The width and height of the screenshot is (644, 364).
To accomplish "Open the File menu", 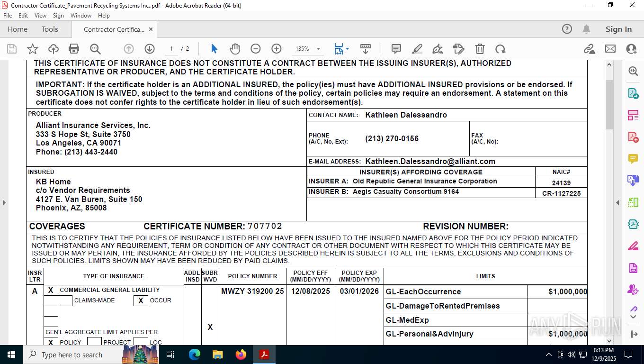I will pos(8,16).
